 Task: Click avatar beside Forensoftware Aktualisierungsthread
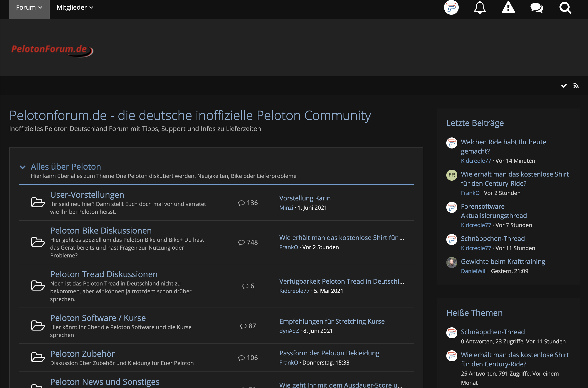click(452, 207)
